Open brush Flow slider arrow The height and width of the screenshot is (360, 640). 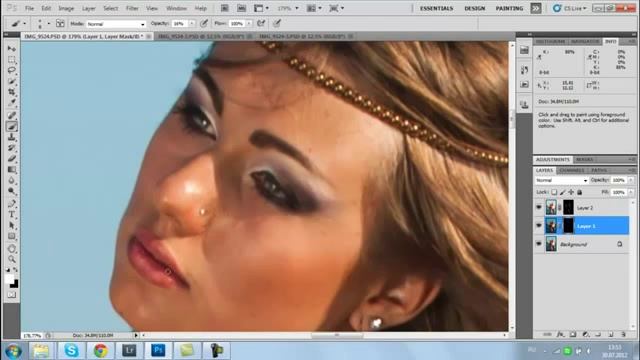[249, 24]
